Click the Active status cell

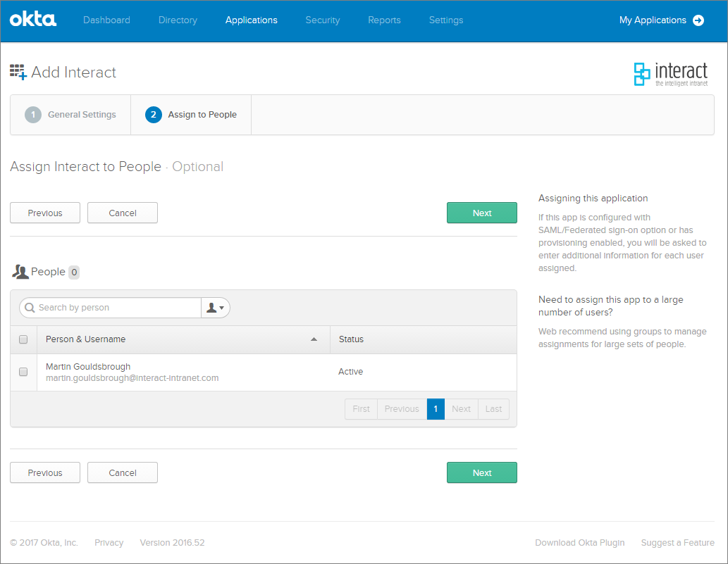tap(350, 372)
